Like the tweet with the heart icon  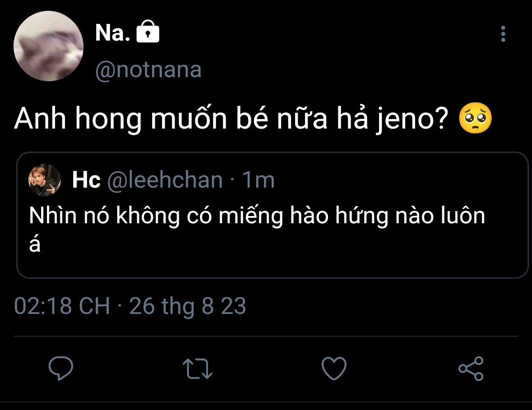334,369
